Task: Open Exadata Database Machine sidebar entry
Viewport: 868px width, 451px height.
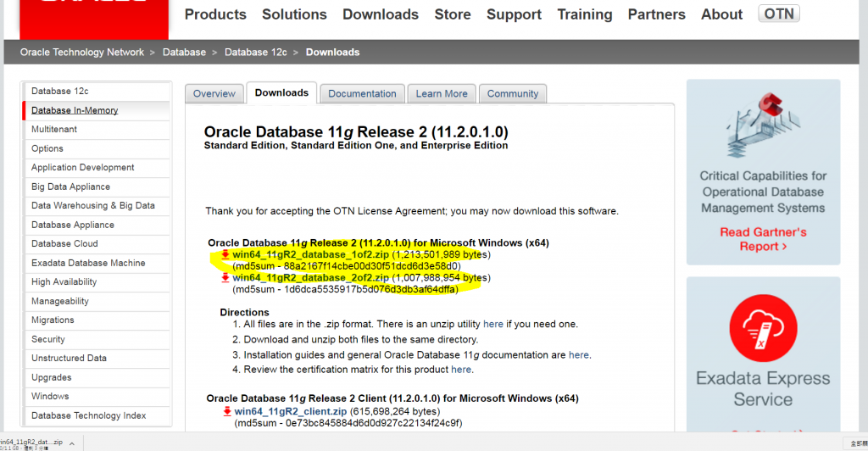Action: tap(97, 263)
